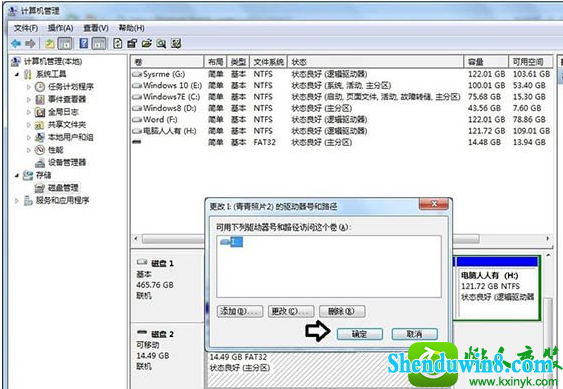
Task: Click the Up one level folder icon
Action: tap(50, 43)
